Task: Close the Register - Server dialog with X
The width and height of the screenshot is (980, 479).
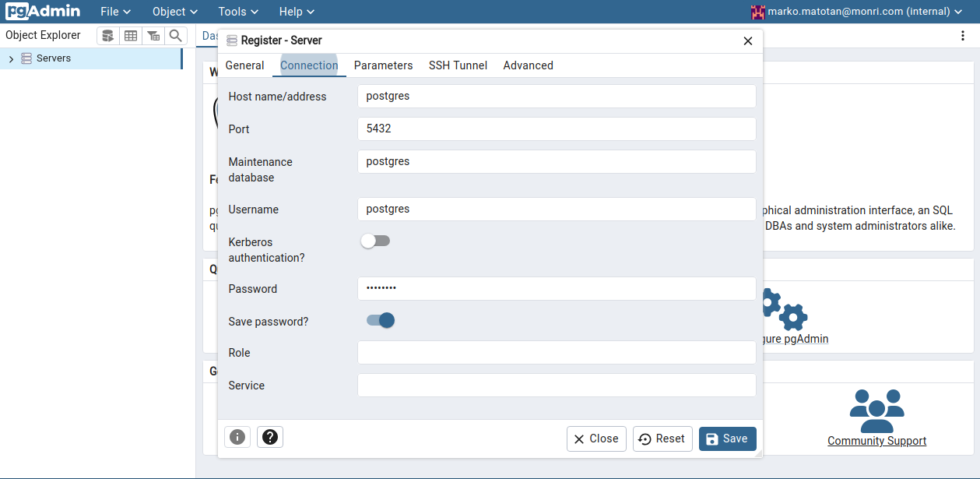Action: (748, 41)
